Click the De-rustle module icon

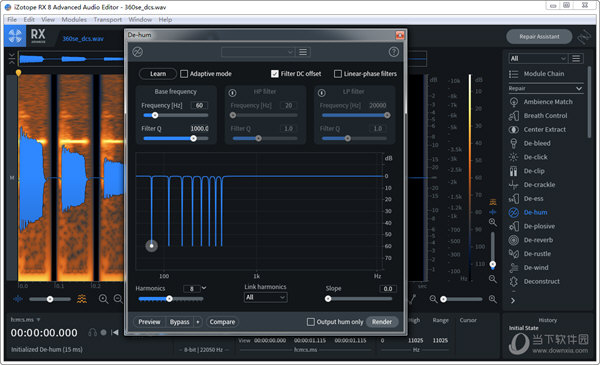pyautogui.click(x=514, y=254)
